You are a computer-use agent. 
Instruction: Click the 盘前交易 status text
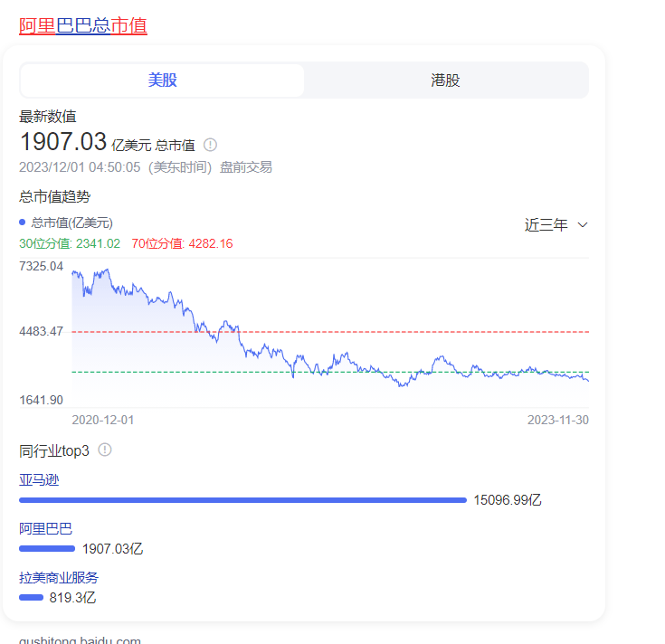[x=246, y=167]
